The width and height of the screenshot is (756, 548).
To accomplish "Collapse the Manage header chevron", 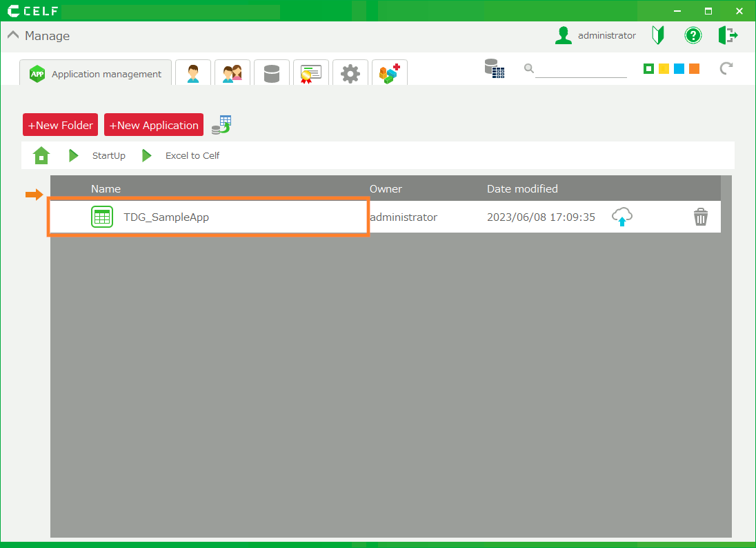I will (x=13, y=36).
